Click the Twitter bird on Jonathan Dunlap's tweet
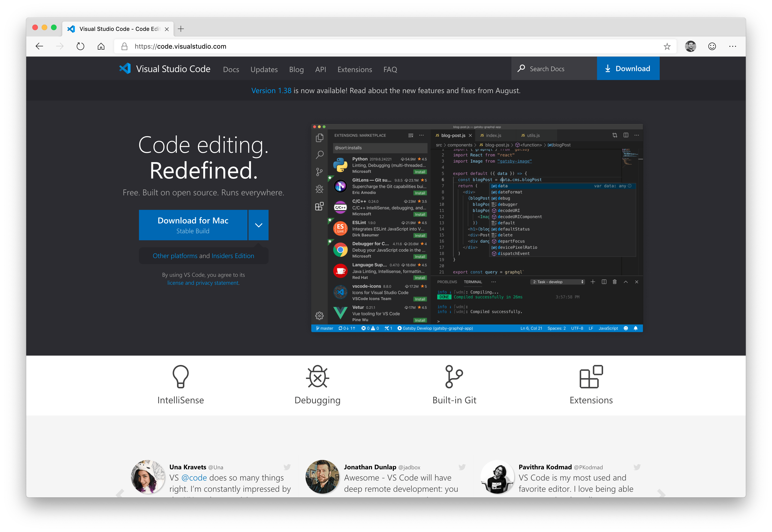 tap(462, 467)
